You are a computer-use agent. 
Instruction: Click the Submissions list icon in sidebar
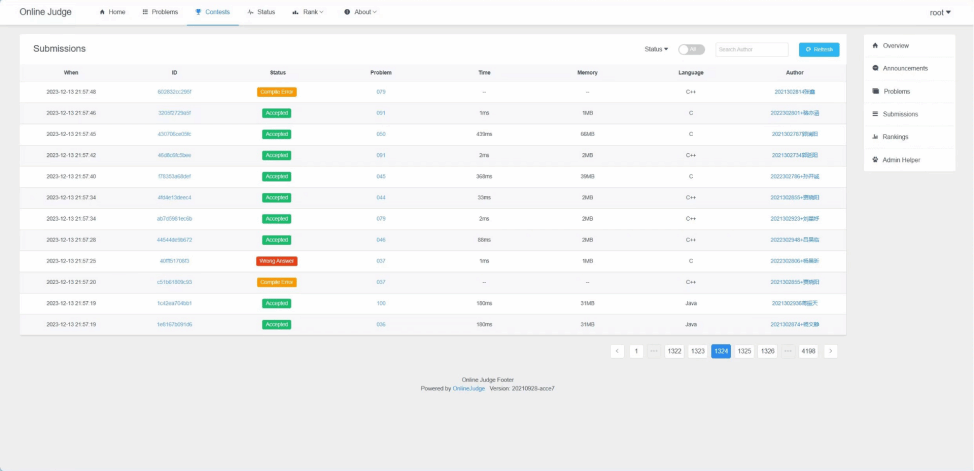876,114
